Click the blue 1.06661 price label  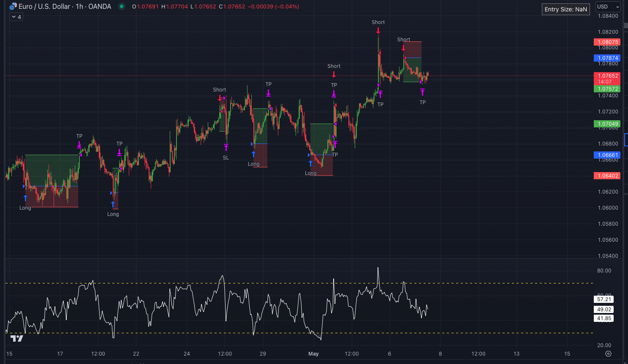point(607,155)
